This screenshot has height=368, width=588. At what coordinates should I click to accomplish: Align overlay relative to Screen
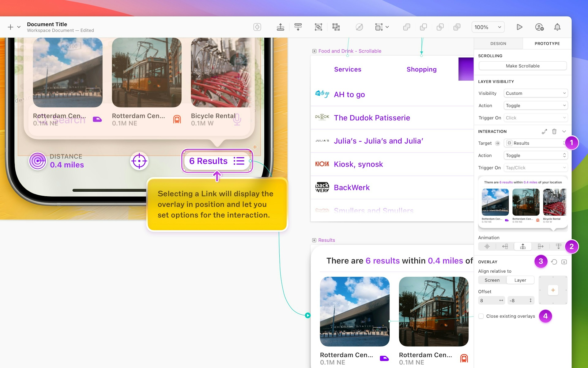tap(492, 280)
